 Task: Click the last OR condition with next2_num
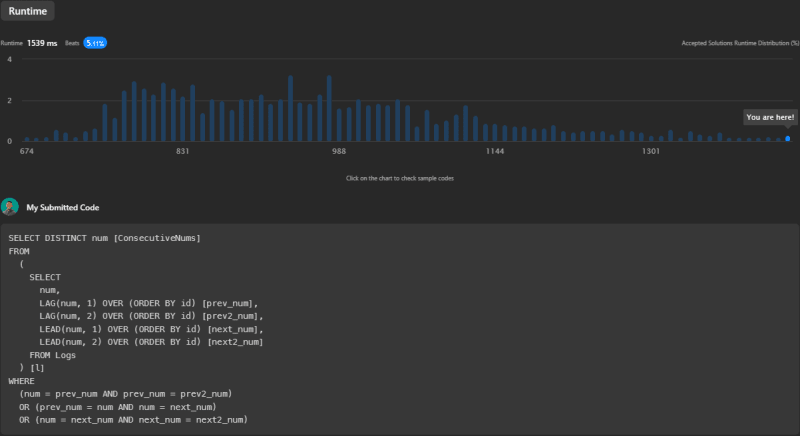point(134,420)
